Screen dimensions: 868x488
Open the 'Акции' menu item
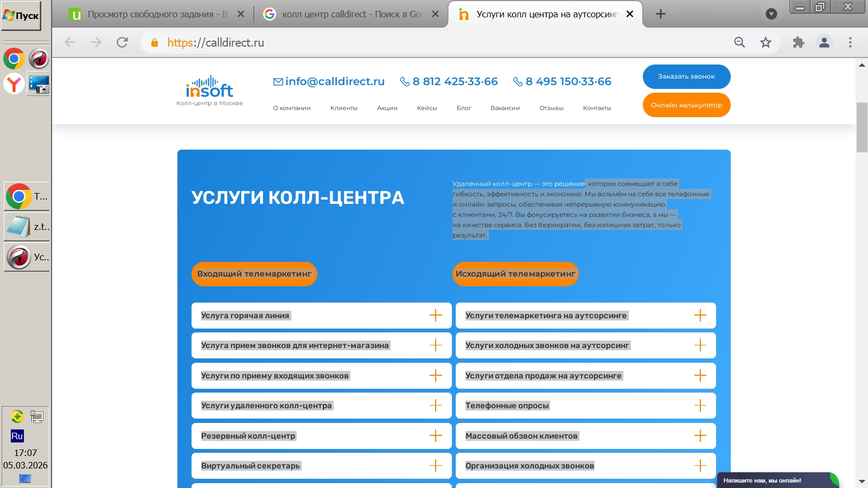pyautogui.click(x=387, y=108)
